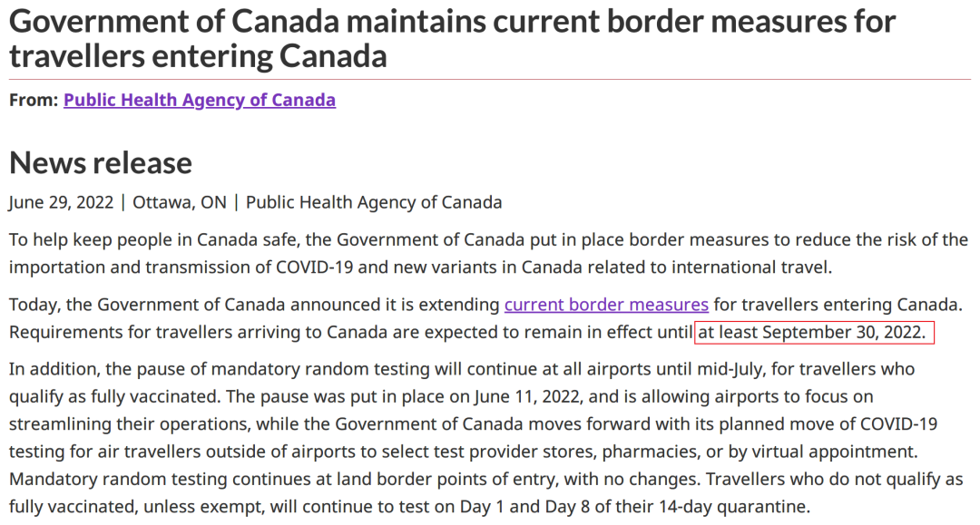Follow the "current border measures" hyperlink
Screen dimensions: 980x525
point(606,304)
